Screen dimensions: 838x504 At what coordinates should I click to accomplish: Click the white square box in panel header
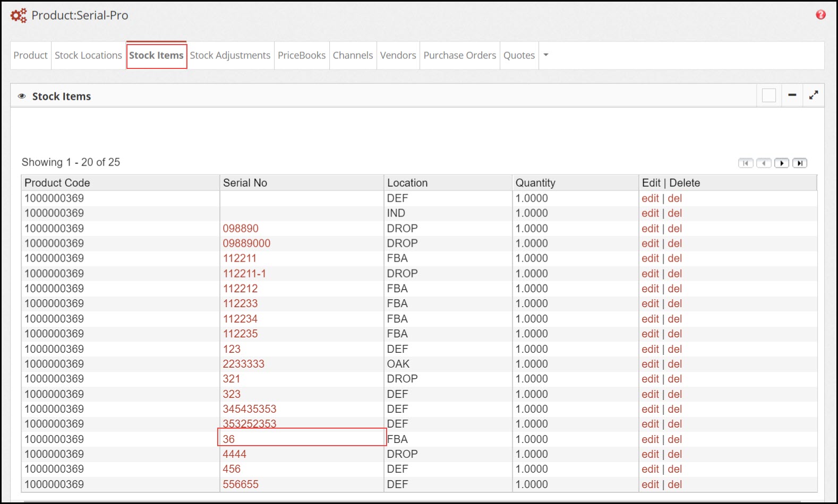768,95
